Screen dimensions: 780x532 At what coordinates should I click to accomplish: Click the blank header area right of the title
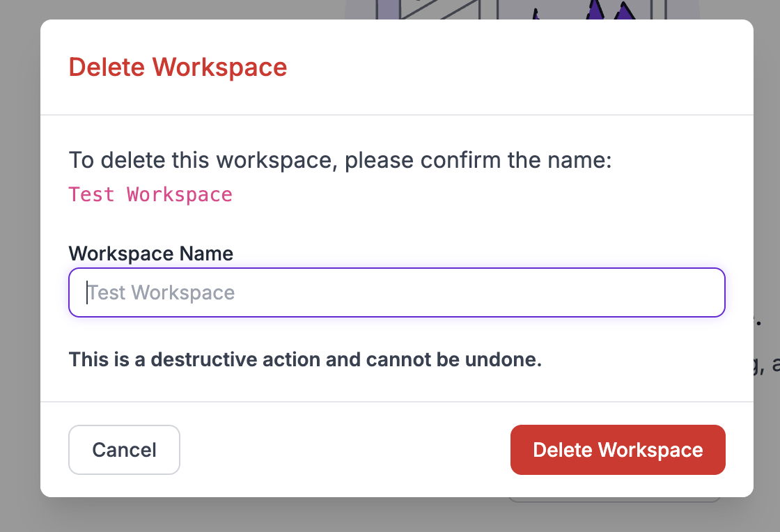coord(522,68)
